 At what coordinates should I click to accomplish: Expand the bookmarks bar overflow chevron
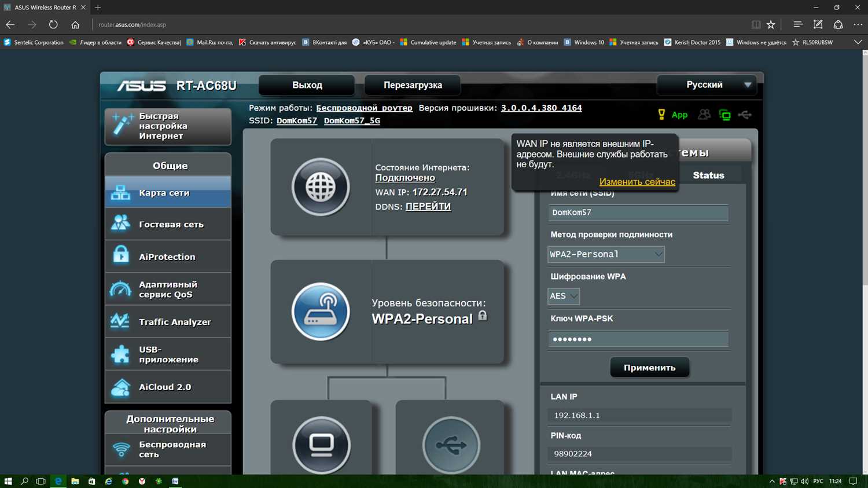click(858, 42)
